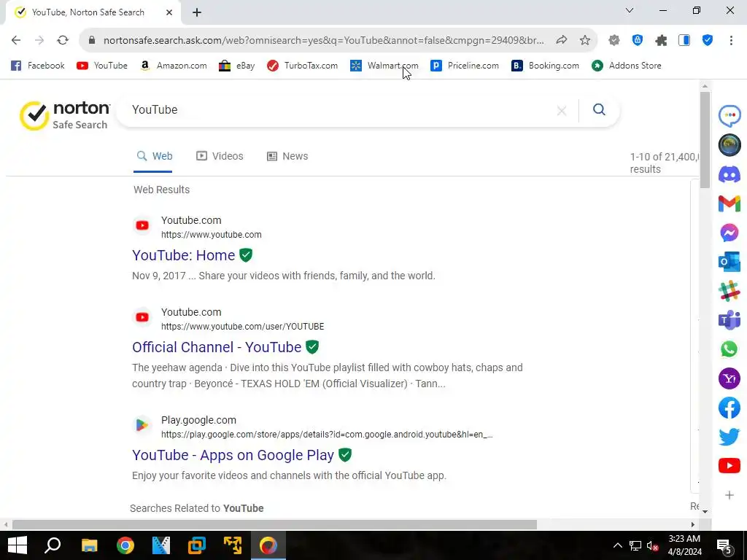
Task: Launch Google Chrome from the taskbar
Action: pos(125,545)
